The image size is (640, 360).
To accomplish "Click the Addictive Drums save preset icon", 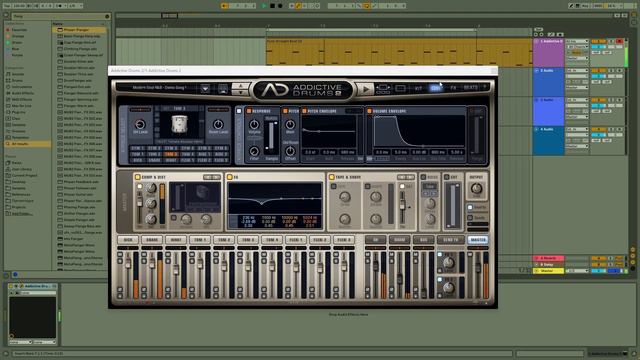I will tap(222, 88).
